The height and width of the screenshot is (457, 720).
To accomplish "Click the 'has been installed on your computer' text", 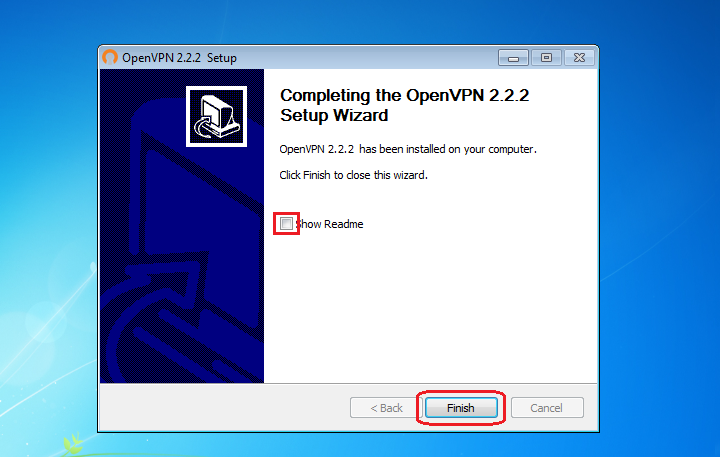I will (x=448, y=149).
